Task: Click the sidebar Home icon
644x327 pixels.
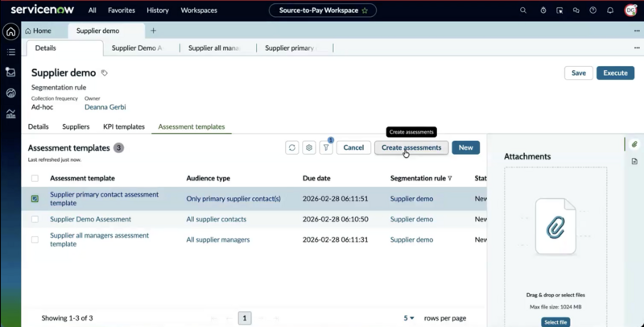Action: click(11, 31)
